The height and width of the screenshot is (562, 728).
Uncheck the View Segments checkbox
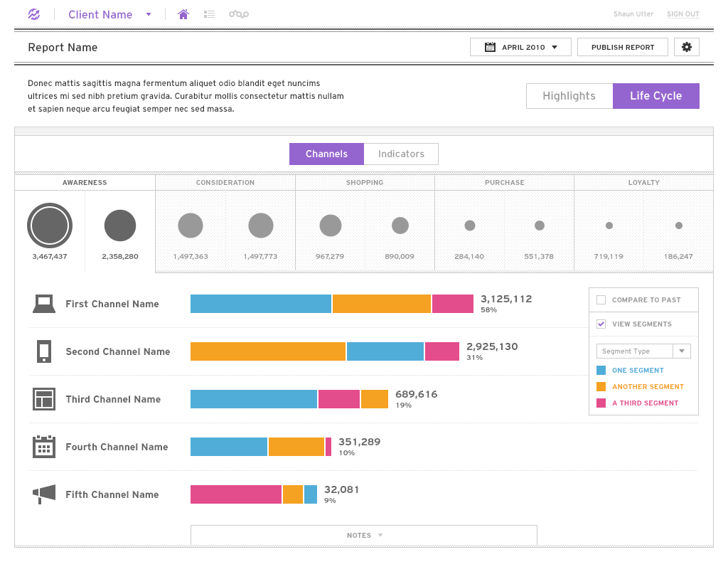[x=601, y=324]
